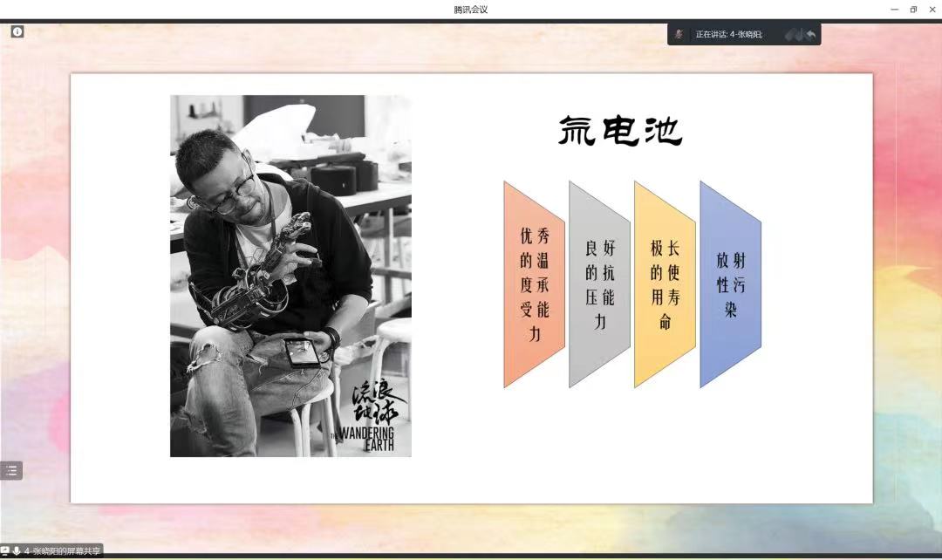Screen dimensions: 942x560
Task: Restore down the Tencent Meeting window
Action: (913, 9)
